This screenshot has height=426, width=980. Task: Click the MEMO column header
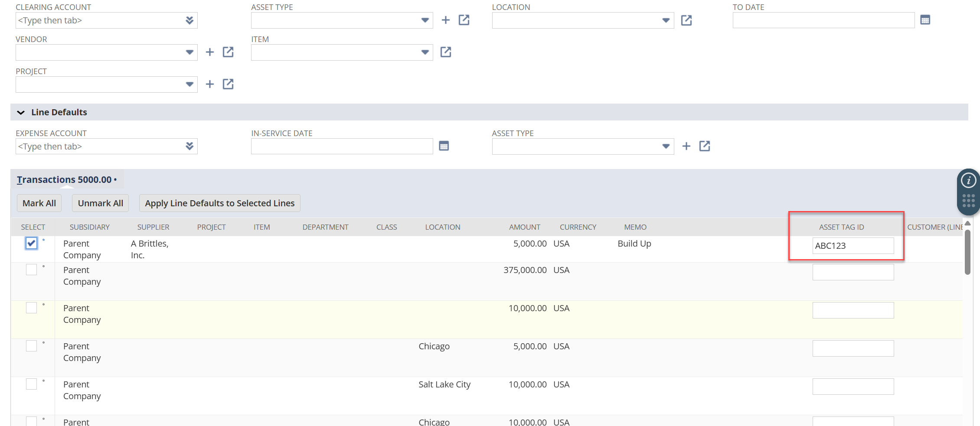click(x=635, y=227)
